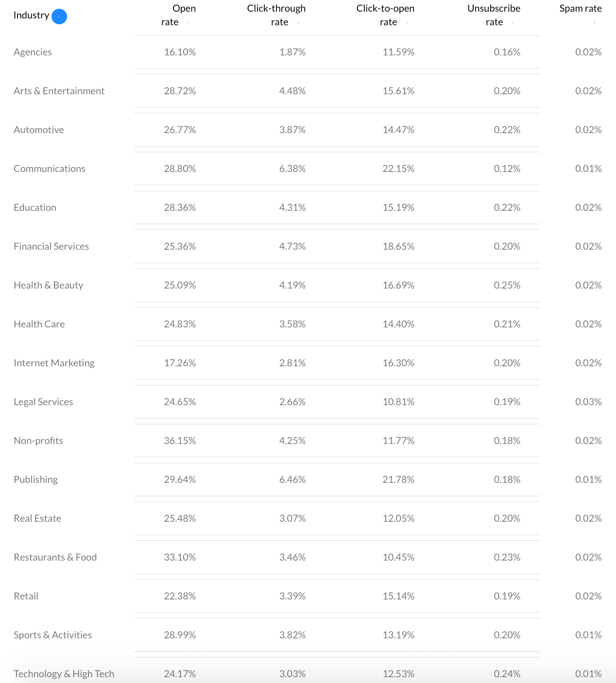
Task: Click the Publishing click-through value 6.46%
Action: pos(292,480)
